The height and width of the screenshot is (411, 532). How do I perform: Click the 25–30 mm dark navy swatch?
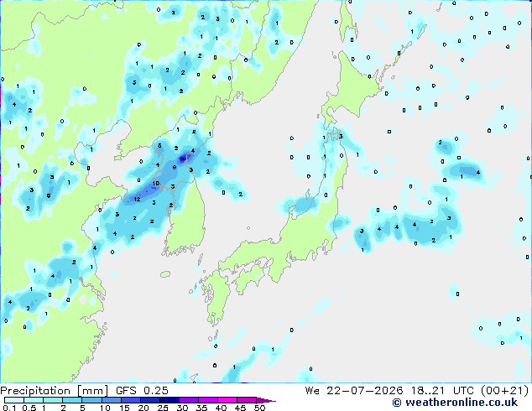(169, 400)
